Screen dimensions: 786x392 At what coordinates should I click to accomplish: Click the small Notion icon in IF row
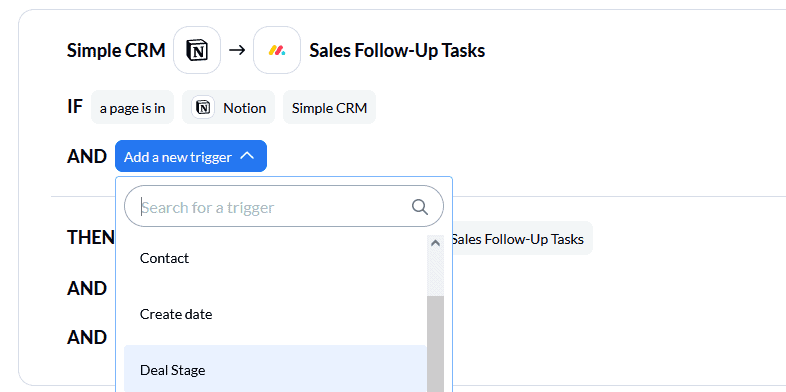point(203,107)
